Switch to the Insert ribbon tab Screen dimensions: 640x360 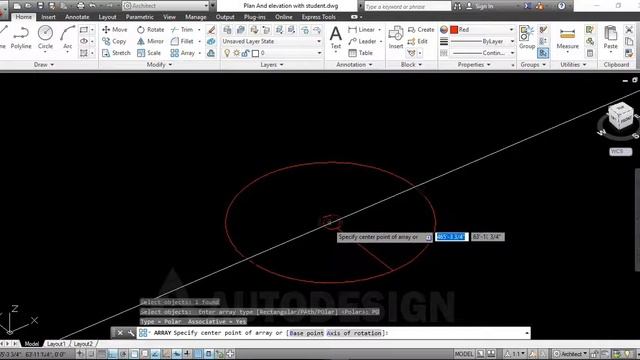tap(48, 17)
